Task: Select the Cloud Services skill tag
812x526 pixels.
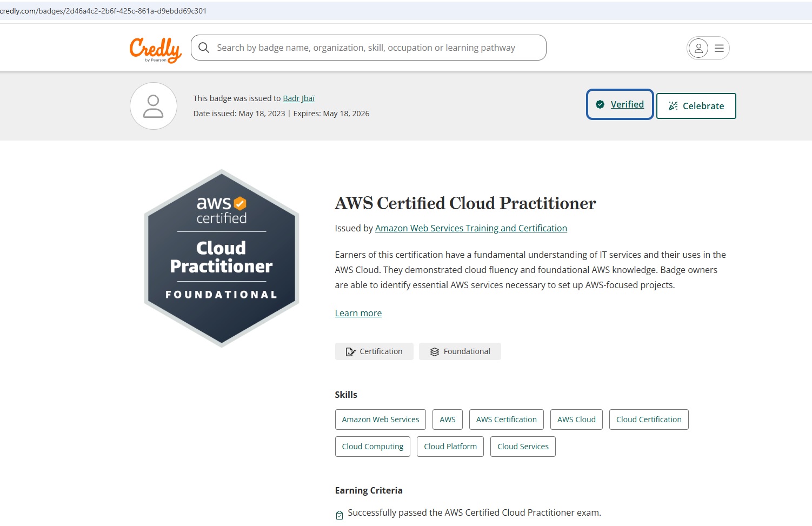Action: click(523, 447)
